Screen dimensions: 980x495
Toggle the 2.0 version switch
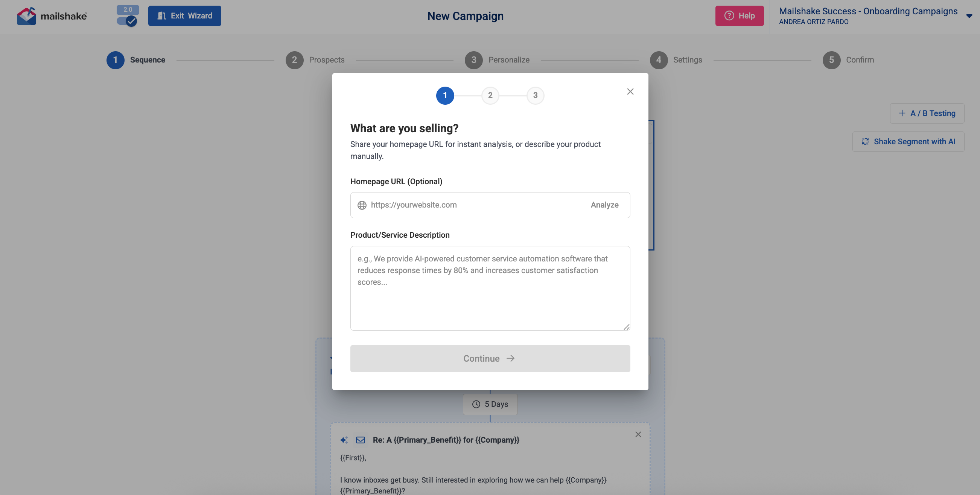pyautogui.click(x=127, y=21)
